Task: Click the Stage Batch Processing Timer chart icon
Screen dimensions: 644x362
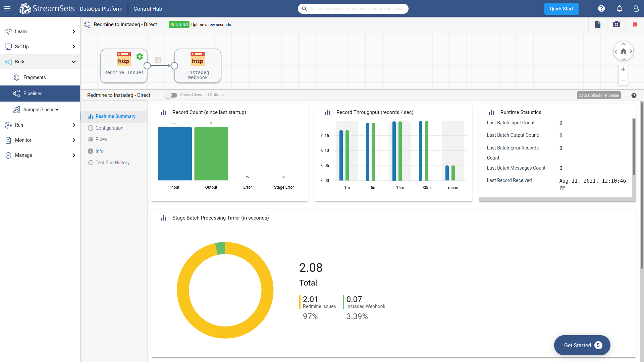Action: click(163, 218)
